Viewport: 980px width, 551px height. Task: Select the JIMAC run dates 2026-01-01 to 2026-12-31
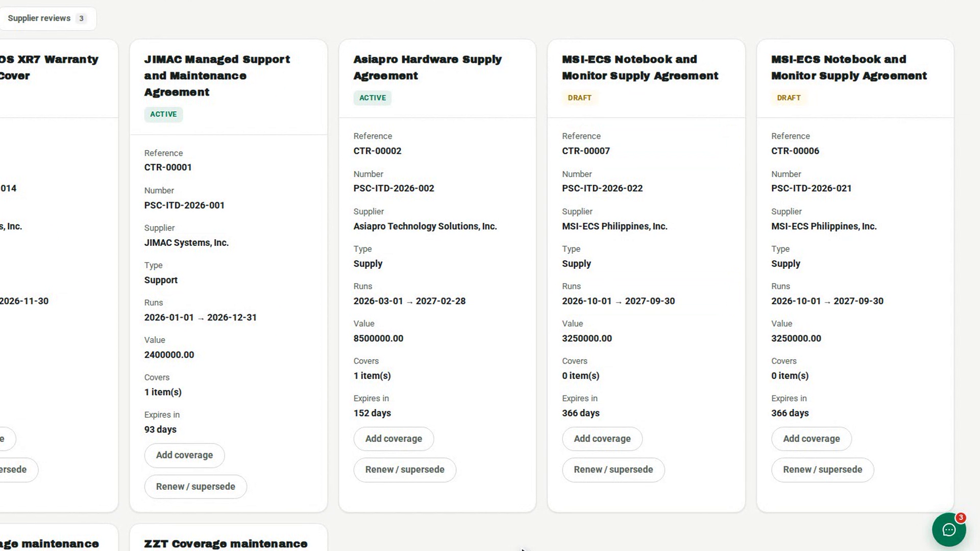(x=201, y=317)
